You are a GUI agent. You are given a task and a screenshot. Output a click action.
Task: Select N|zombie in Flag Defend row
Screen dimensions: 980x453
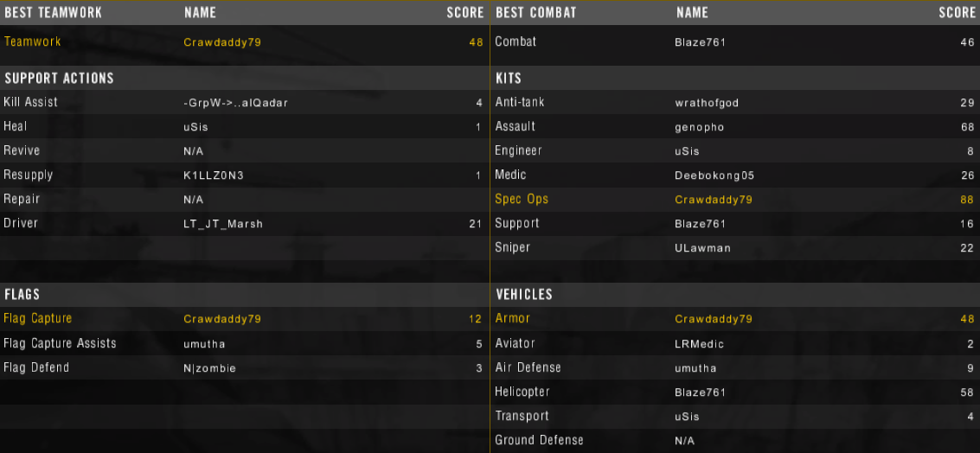click(x=209, y=368)
